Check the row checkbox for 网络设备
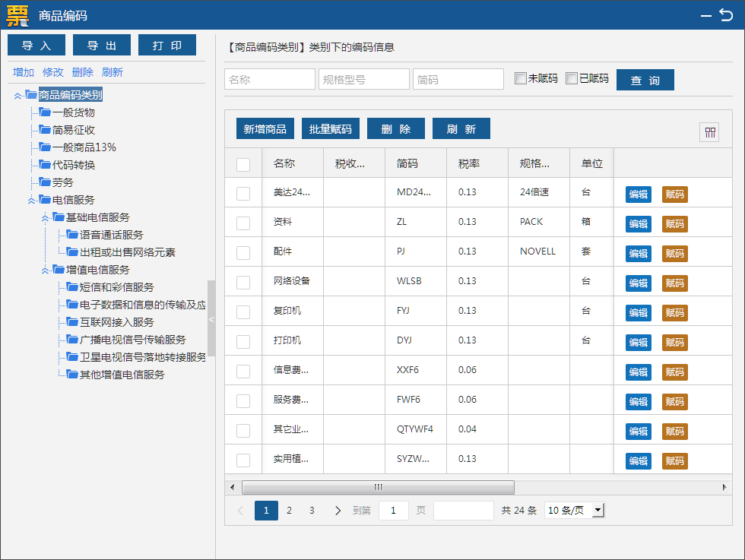This screenshot has width=745, height=560. click(x=243, y=283)
